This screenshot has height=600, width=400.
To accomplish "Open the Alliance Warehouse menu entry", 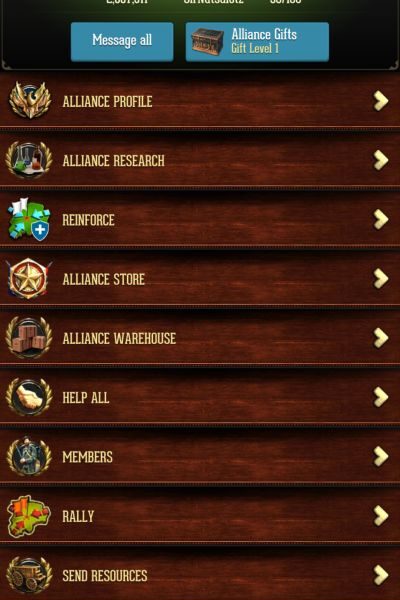I will tap(200, 338).
